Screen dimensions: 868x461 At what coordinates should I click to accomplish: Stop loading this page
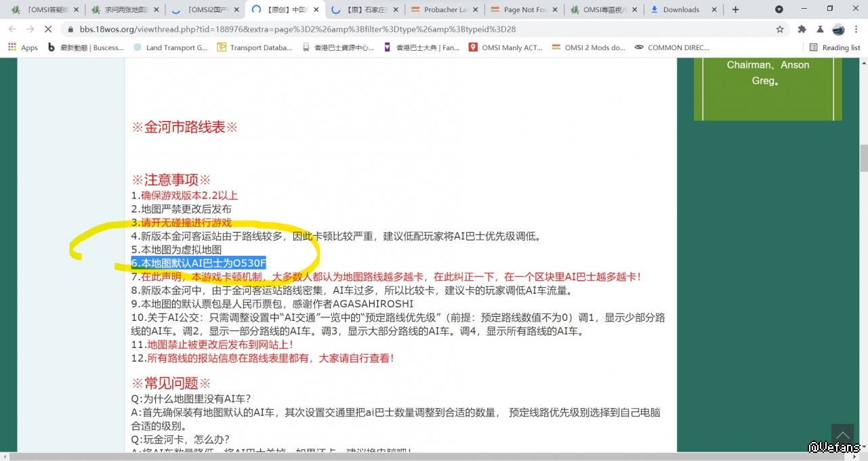point(48,29)
